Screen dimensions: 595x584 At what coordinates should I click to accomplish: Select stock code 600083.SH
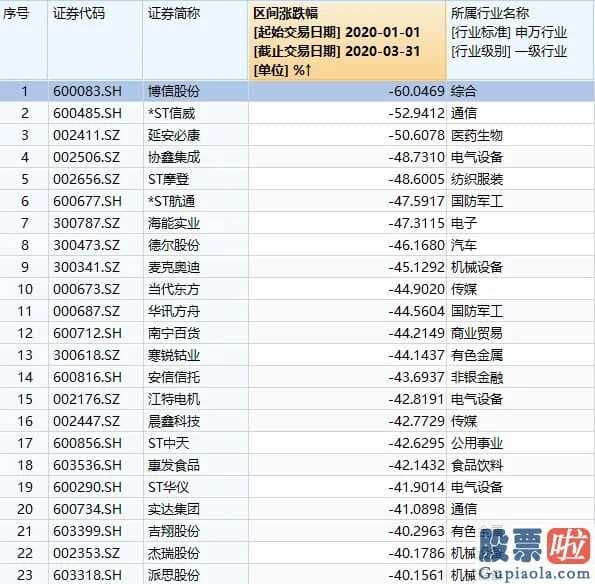click(87, 91)
